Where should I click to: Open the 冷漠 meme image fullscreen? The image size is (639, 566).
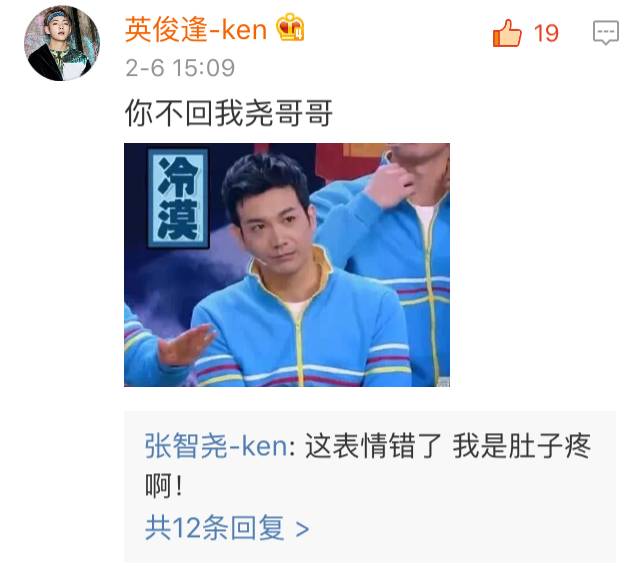[x=287, y=265]
